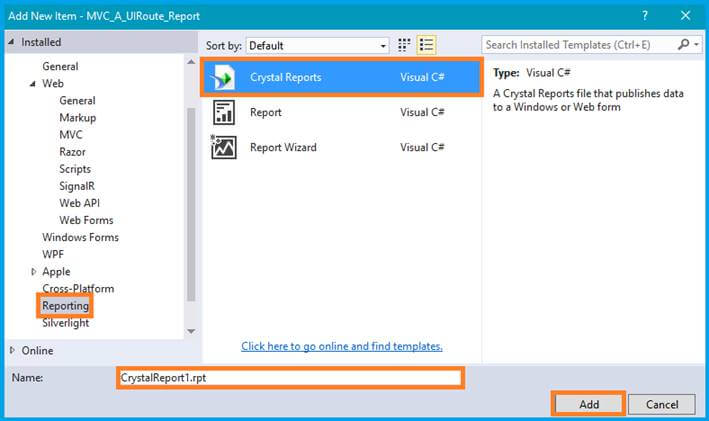Click the category tree scroll down arrow
The width and height of the screenshot is (709, 421).
click(191, 331)
